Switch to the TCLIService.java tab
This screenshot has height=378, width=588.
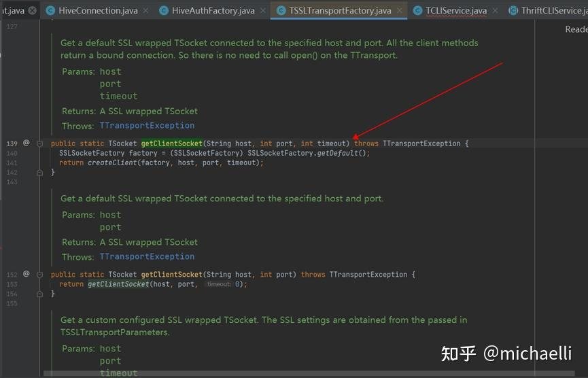455,10
